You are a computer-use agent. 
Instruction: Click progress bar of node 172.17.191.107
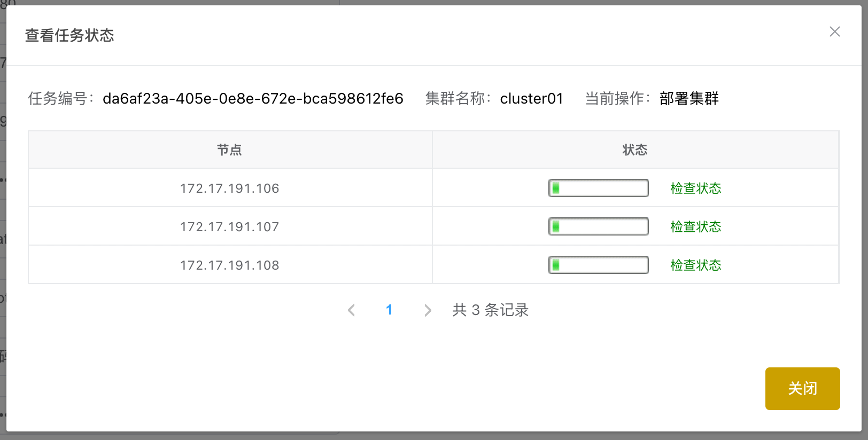click(598, 226)
